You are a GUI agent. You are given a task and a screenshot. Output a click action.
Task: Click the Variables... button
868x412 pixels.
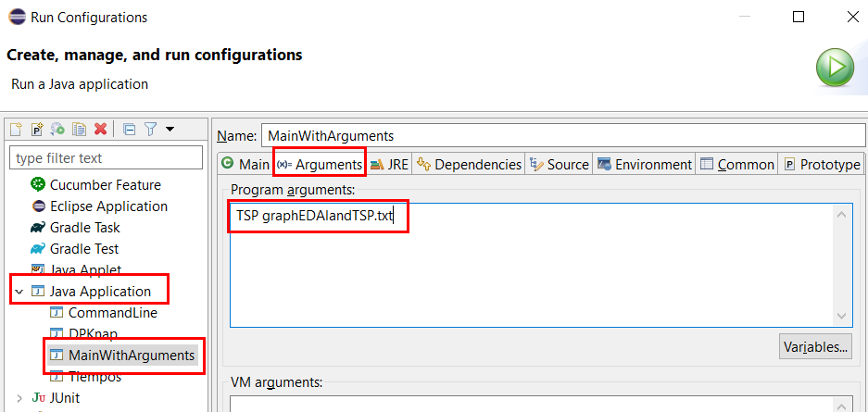[815, 347]
